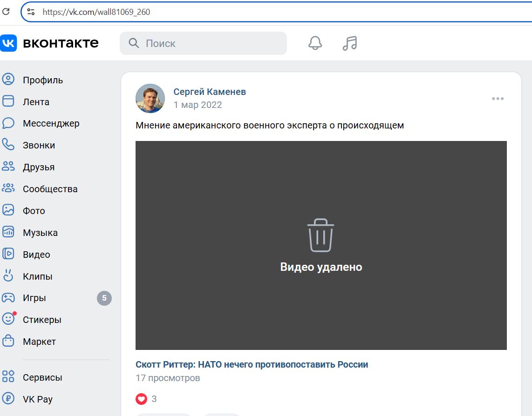Click Сергей Каменев's avatar photo
This screenshot has width=532, height=416.
[x=150, y=98]
